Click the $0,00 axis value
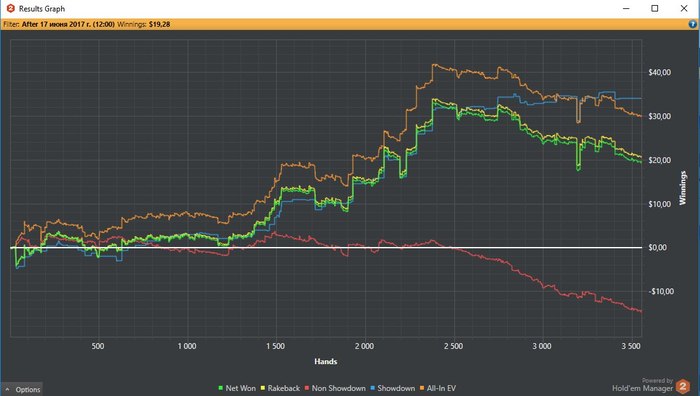The width and height of the screenshot is (700, 396). pos(658,247)
